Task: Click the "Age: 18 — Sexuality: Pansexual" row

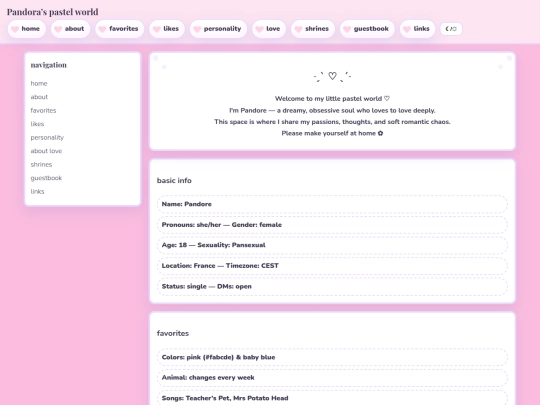Action: tap(332, 245)
